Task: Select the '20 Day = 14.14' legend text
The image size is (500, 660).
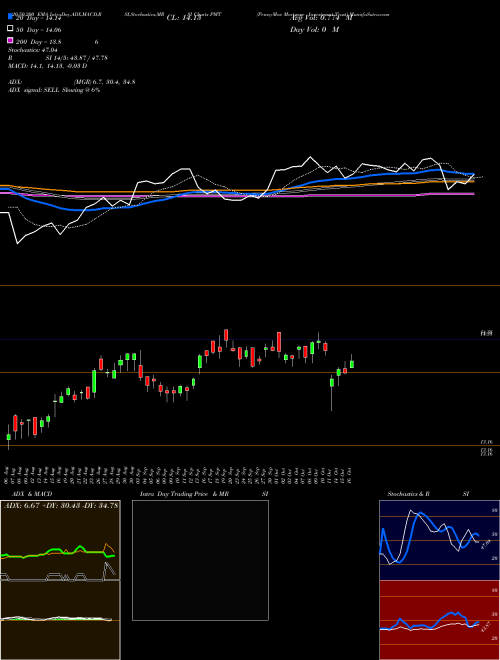Action: (x=39, y=18)
